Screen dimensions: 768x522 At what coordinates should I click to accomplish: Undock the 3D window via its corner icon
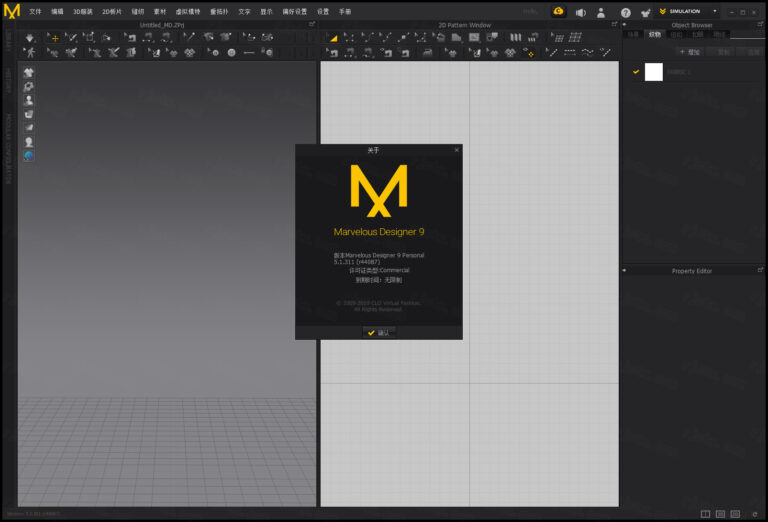tap(312, 24)
